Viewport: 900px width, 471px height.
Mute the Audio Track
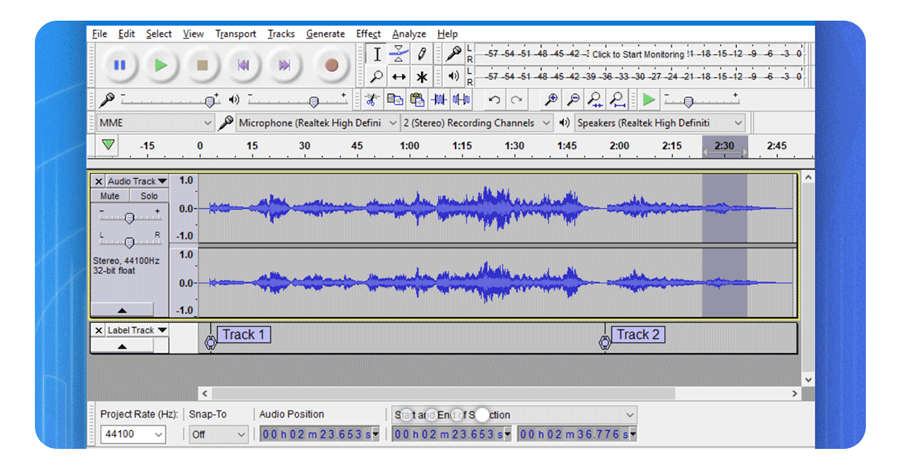tap(110, 196)
